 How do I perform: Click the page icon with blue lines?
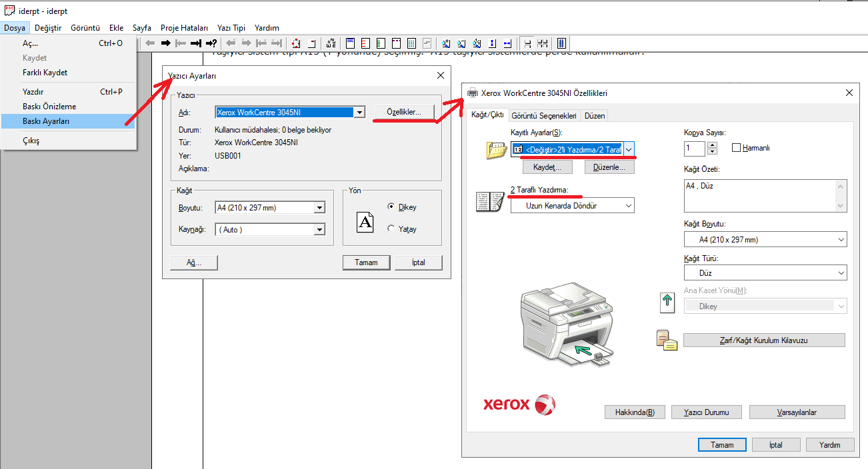click(350, 43)
